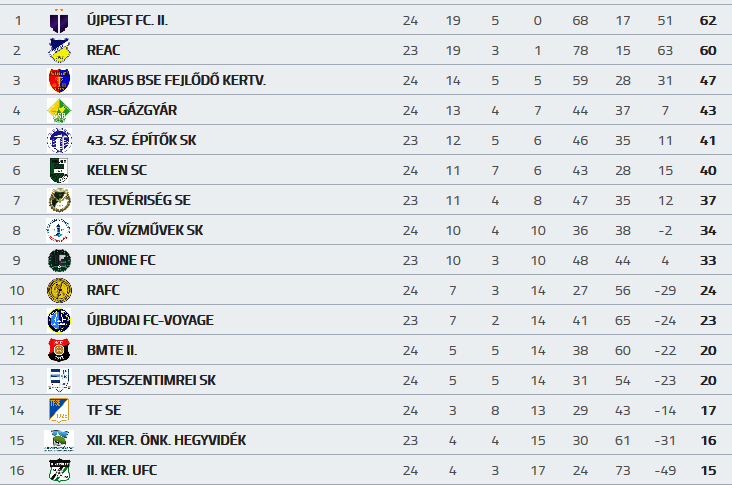
Task: Click the BMTE II. club crest
Action: click(59, 350)
